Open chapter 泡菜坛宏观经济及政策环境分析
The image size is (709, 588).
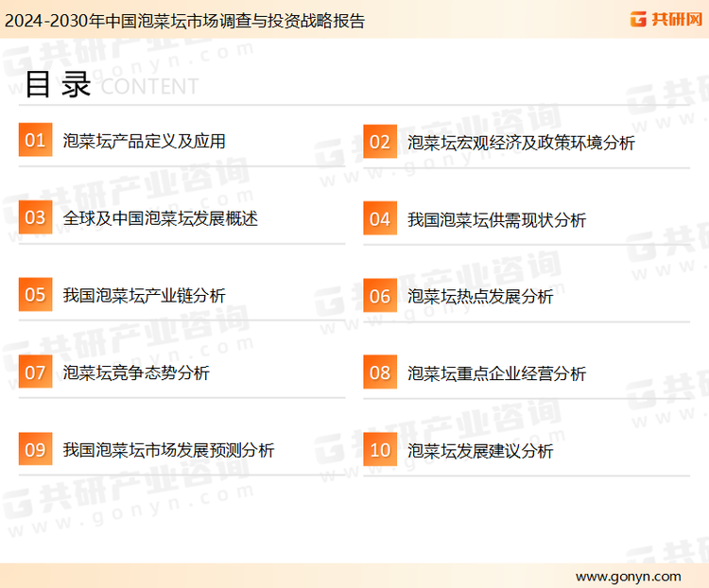(x=521, y=143)
